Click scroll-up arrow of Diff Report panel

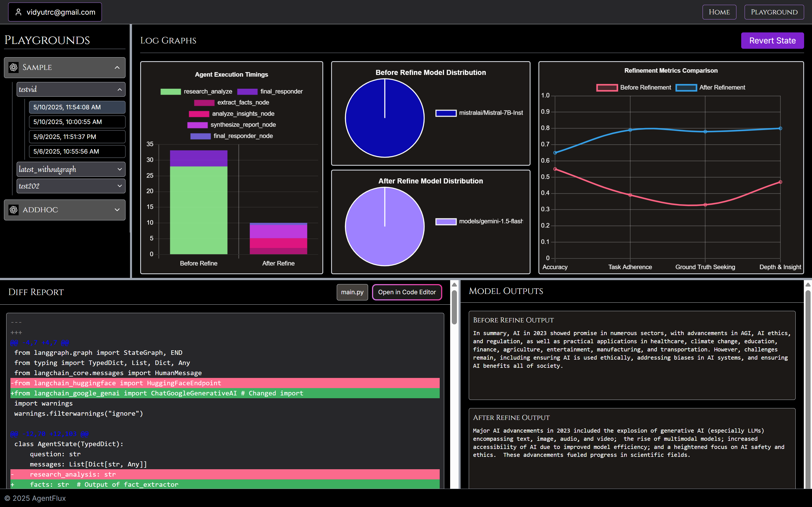pyautogui.click(x=454, y=285)
